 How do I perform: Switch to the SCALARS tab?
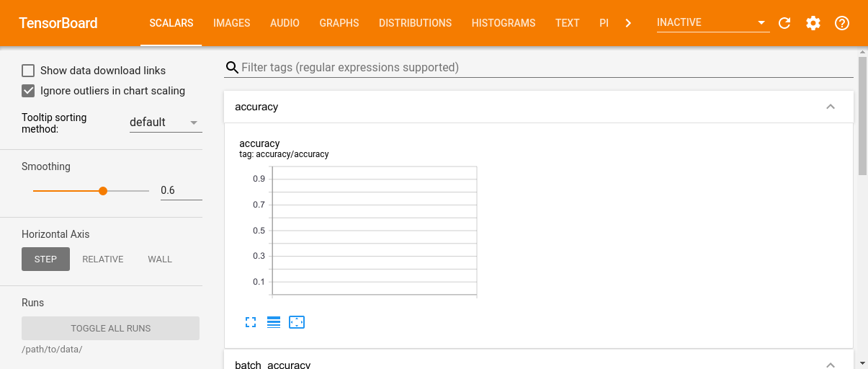(x=171, y=23)
